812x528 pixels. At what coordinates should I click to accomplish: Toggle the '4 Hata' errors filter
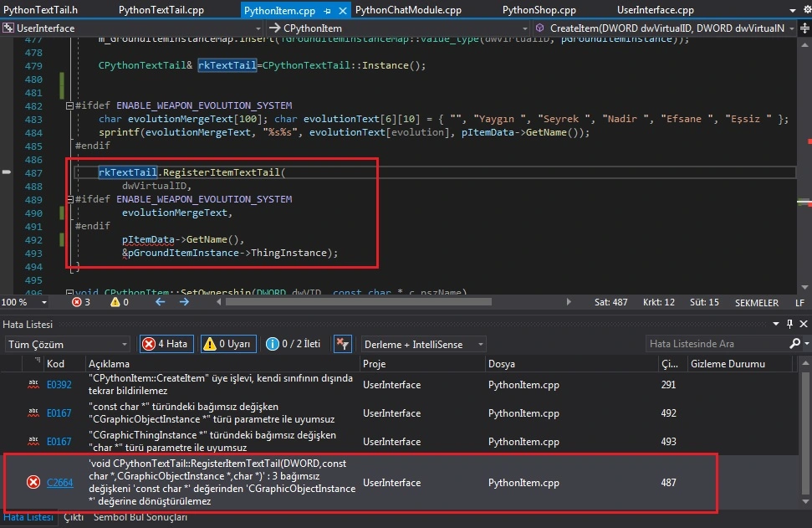tap(166, 344)
